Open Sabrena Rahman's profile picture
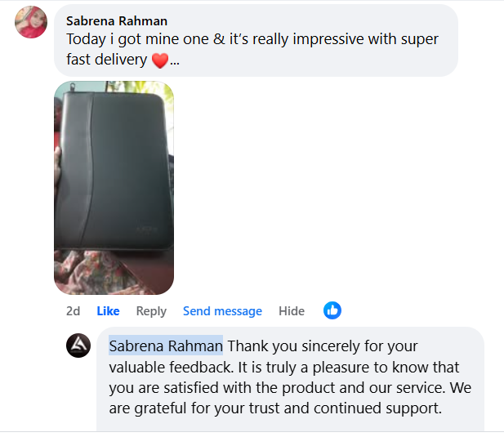The width and height of the screenshot is (504, 437). tap(31, 22)
